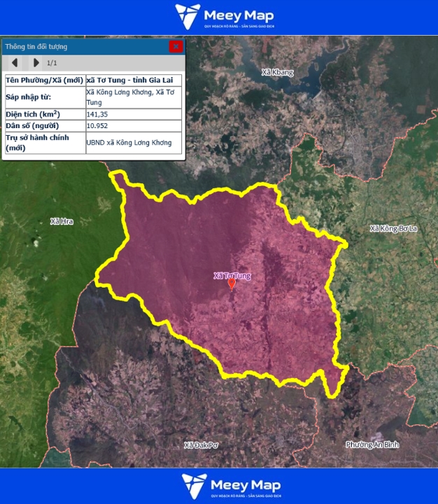Screen dimensions: 438x504
Task: Select the Xã Kbang map label
Action: (277, 72)
